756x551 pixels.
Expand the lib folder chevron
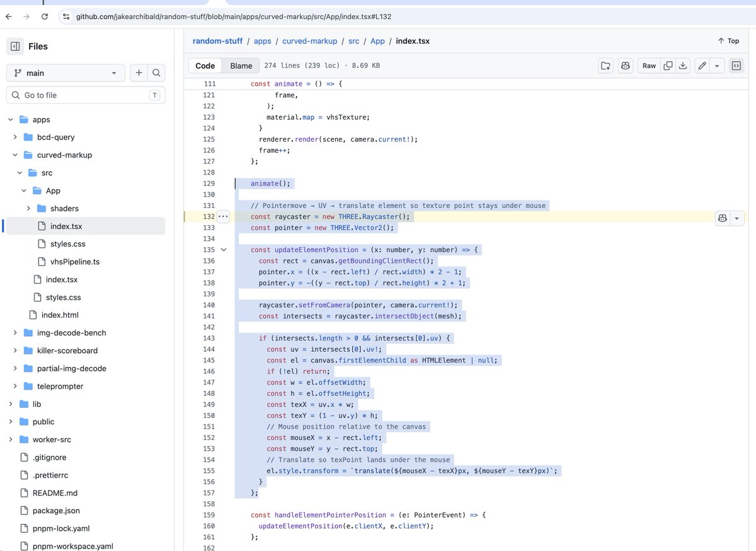point(11,404)
